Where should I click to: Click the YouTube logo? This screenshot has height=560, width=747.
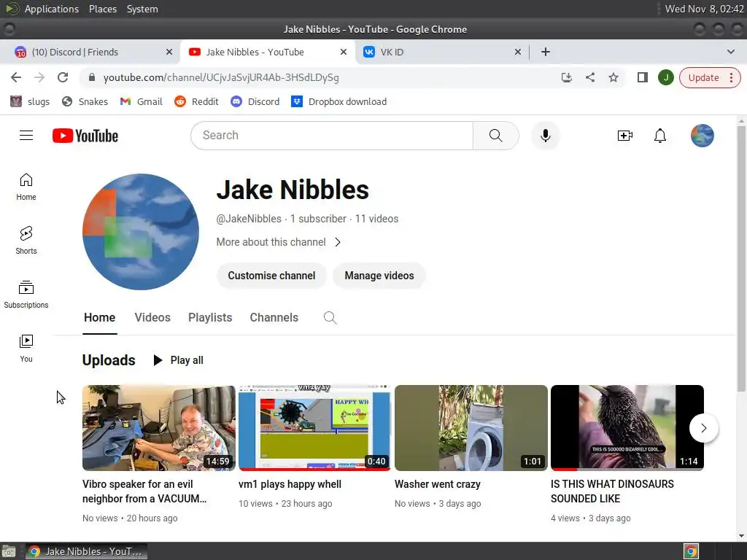(x=85, y=136)
